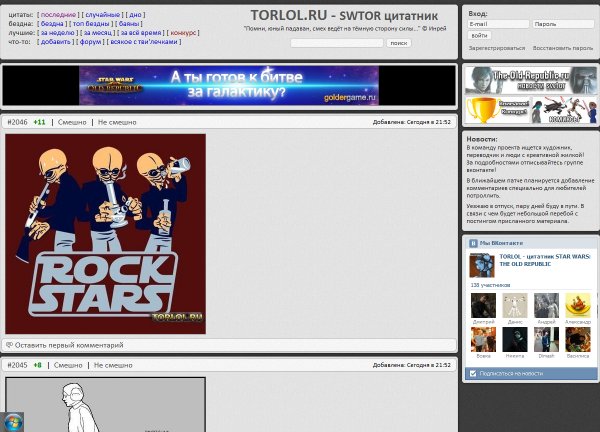Click the comment bubble icon under post #2046
This screenshot has width=600, height=432.
tap(10, 345)
